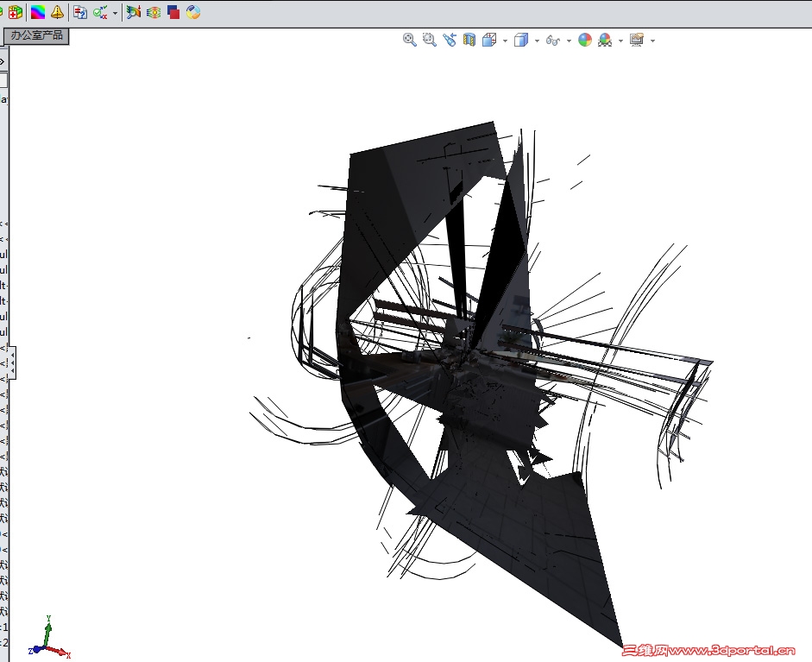This screenshot has height=662, width=812.
Task: Click the green check and red X icon
Action: 100,12
